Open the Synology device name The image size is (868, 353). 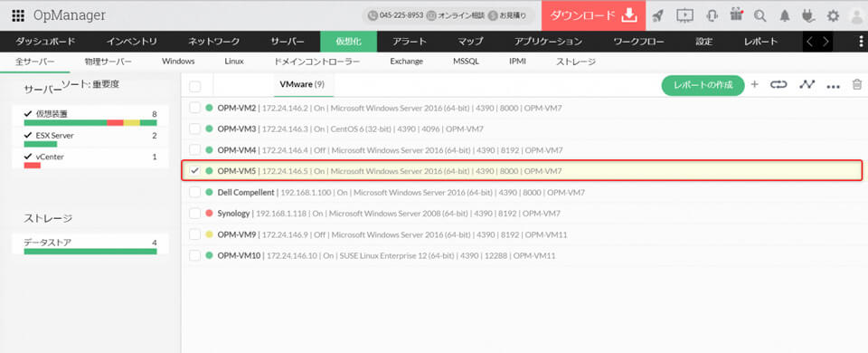233,214
